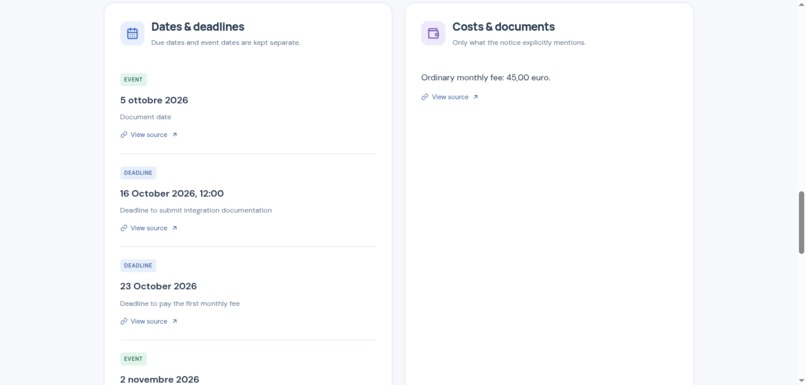806x385 pixels.
Task: Click chain link icon under 5 ottobre 2026
Action: point(124,135)
